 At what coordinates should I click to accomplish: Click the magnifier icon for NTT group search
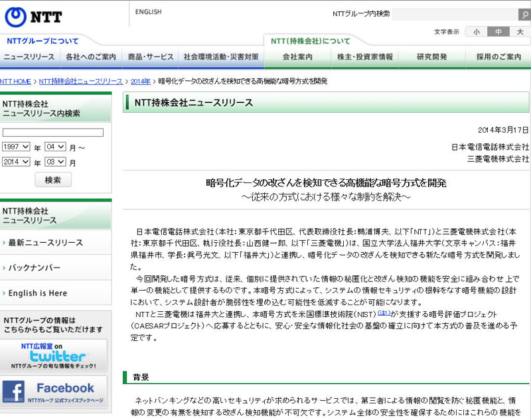coord(524,15)
